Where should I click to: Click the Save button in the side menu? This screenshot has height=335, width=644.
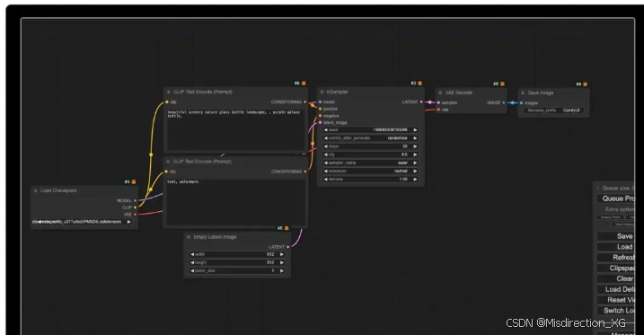tap(615, 236)
